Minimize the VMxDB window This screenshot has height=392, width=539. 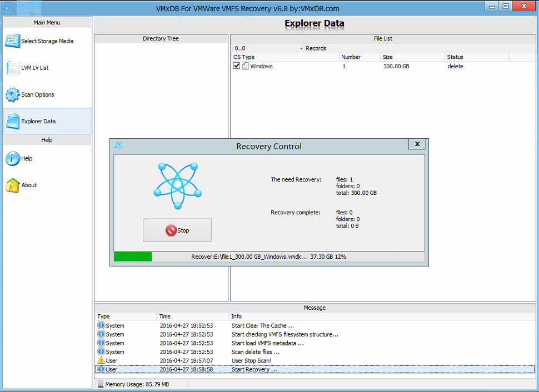[492, 6]
